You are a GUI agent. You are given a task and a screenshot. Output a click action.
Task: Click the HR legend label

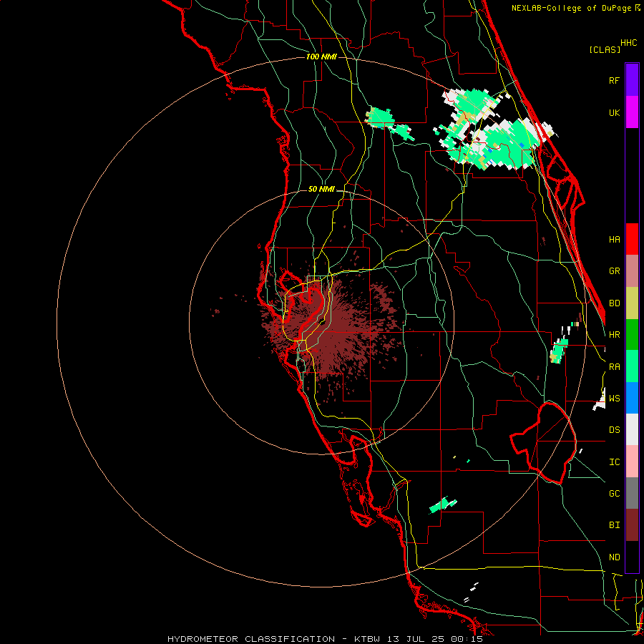tap(614, 335)
